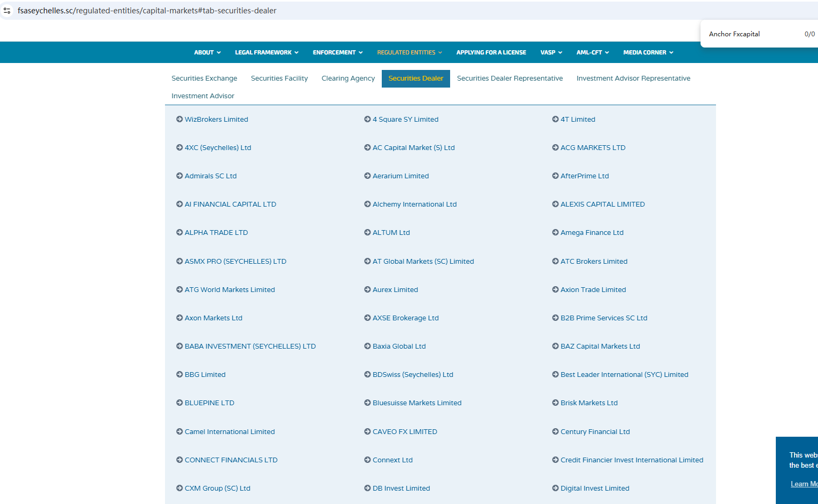Click arrow icon beside Alchemy International Ltd
This screenshot has width=818, height=504.
tap(367, 204)
